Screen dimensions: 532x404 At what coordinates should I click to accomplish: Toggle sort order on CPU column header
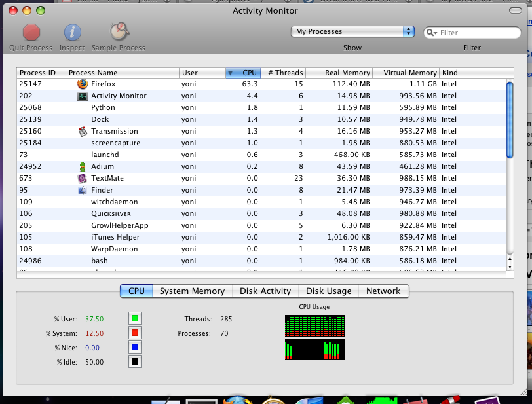[x=242, y=73]
